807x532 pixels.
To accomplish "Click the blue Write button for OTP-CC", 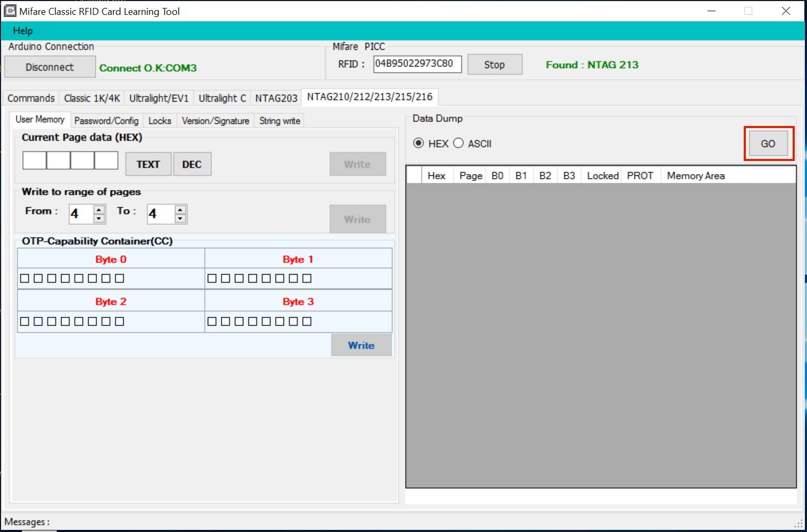I will point(362,345).
